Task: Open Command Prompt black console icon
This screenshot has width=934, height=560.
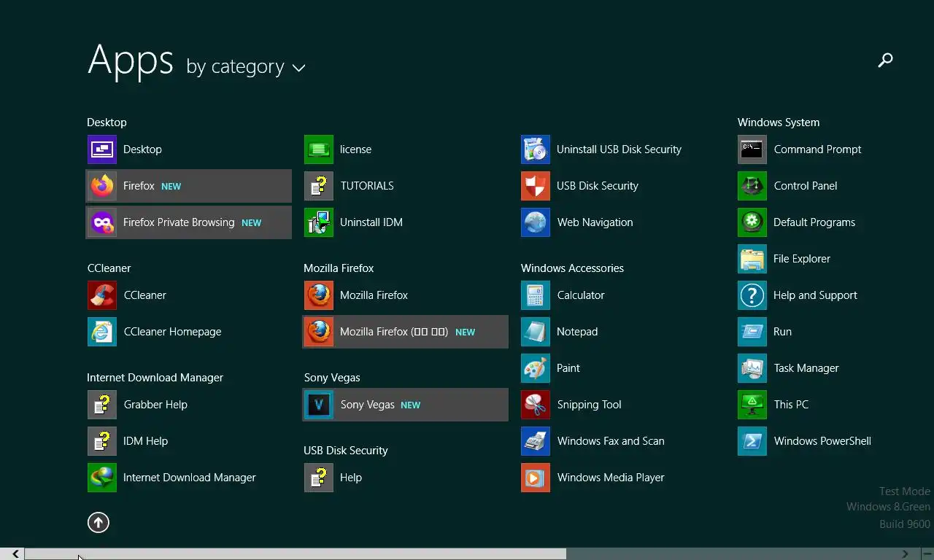Action: (x=752, y=149)
